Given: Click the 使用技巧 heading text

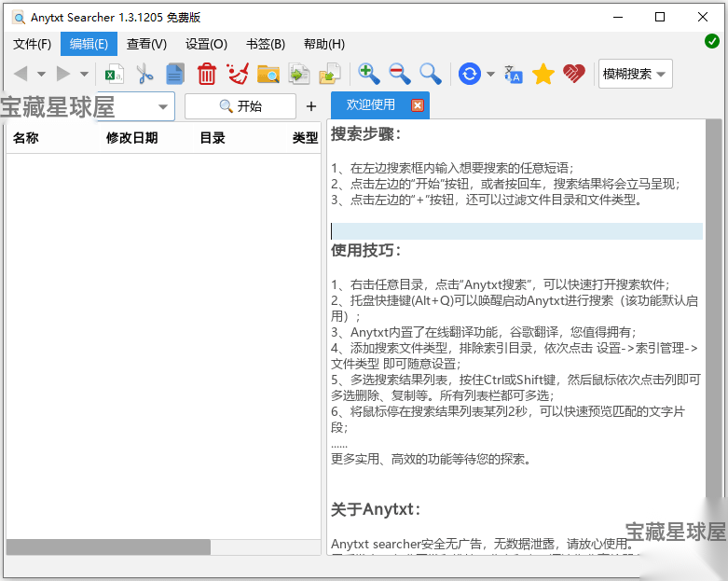Looking at the screenshot, I should tap(365, 250).
